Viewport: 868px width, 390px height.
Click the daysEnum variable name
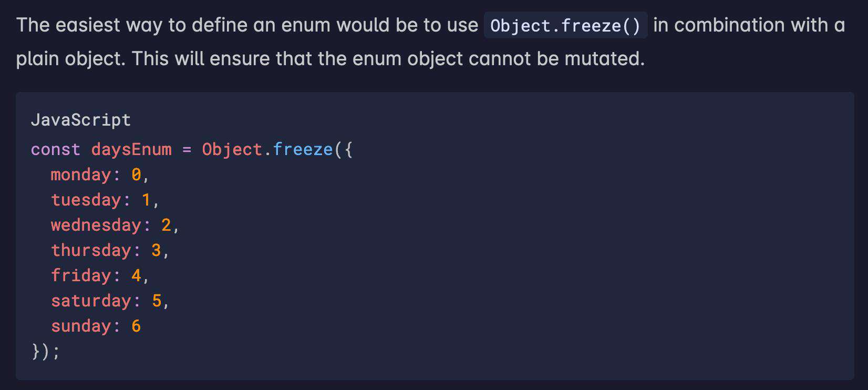click(131, 150)
